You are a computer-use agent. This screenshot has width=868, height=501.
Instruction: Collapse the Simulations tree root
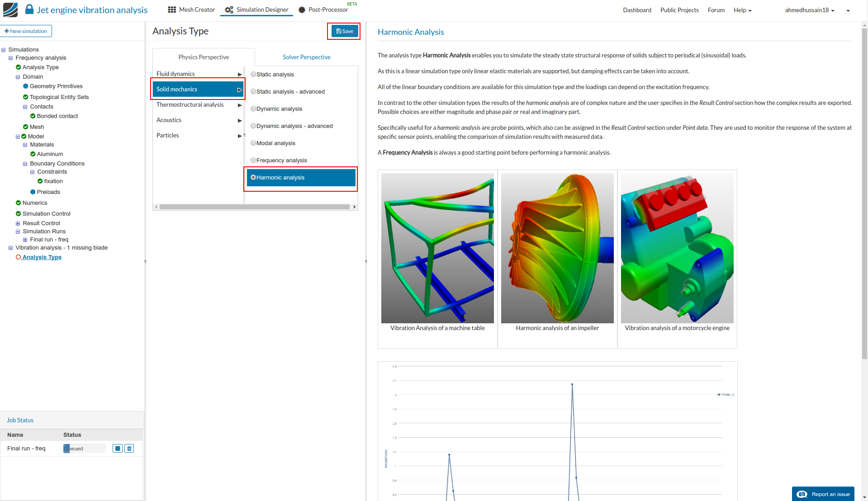click(x=4, y=50)
